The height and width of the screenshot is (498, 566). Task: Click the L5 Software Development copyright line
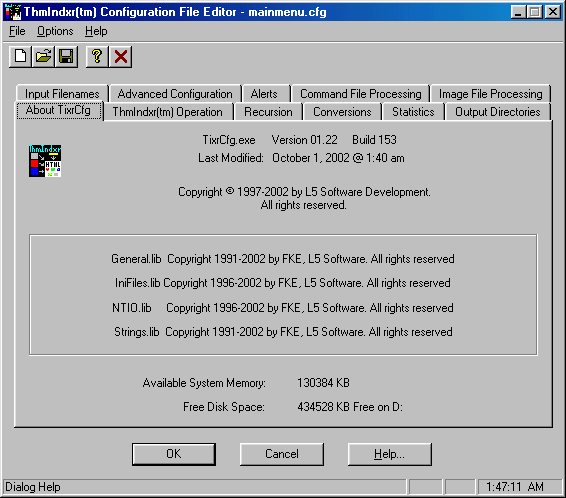[x=304, y=192]
